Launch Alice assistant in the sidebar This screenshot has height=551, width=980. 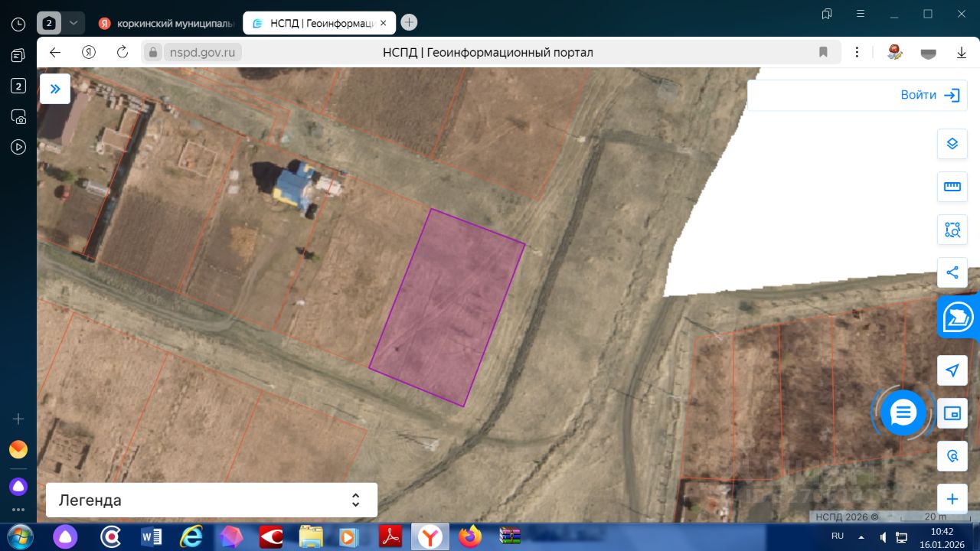pos(18,486)
